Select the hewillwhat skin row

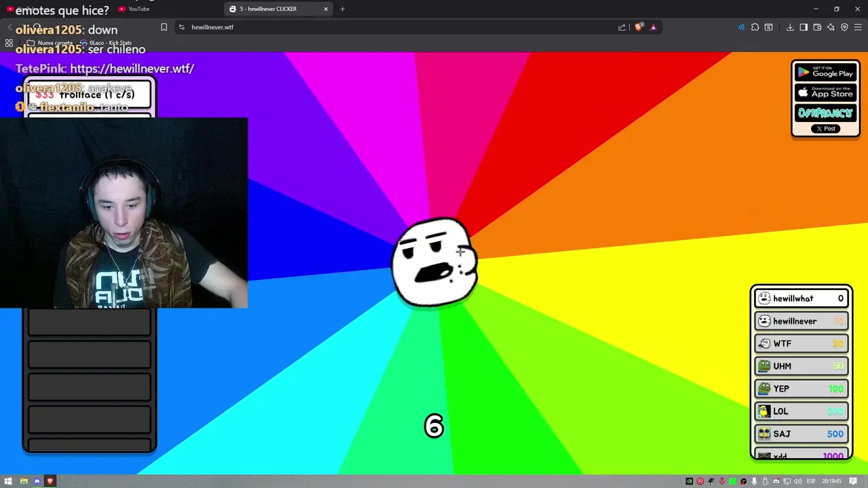point(802,298)
